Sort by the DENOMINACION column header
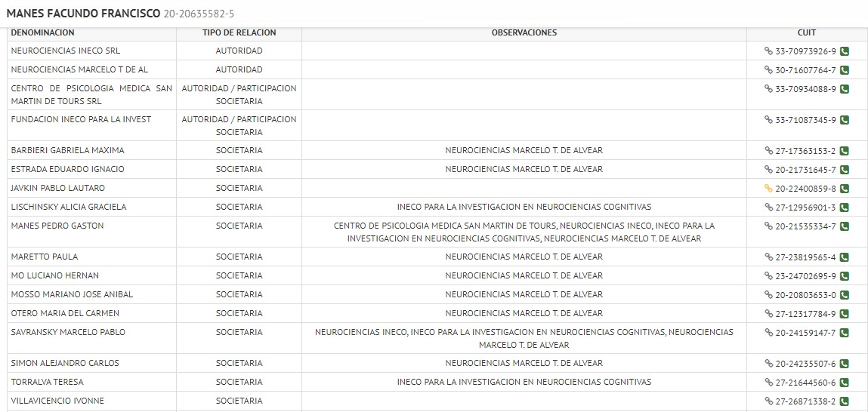Screen dimensions: 868x412 point(42,32)
